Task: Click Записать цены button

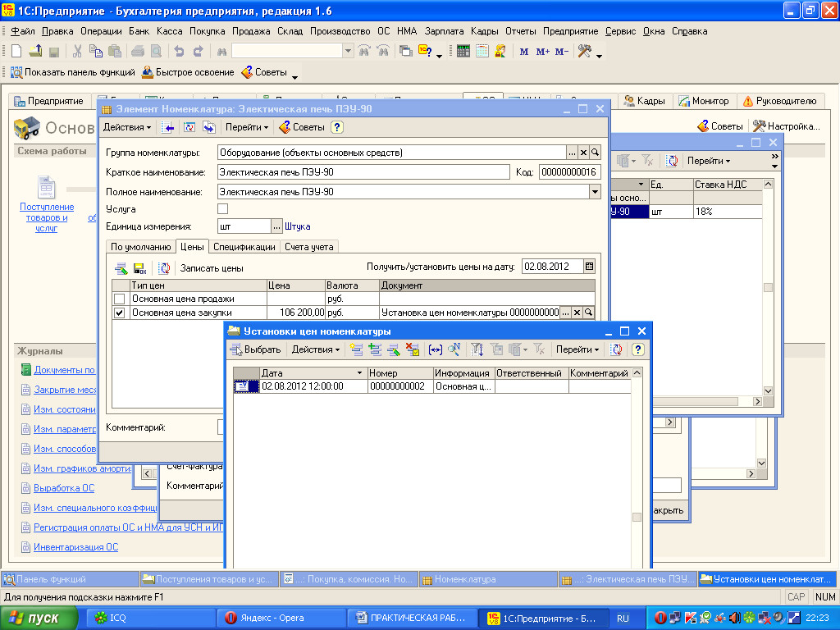Action: (x=212, y=268)
